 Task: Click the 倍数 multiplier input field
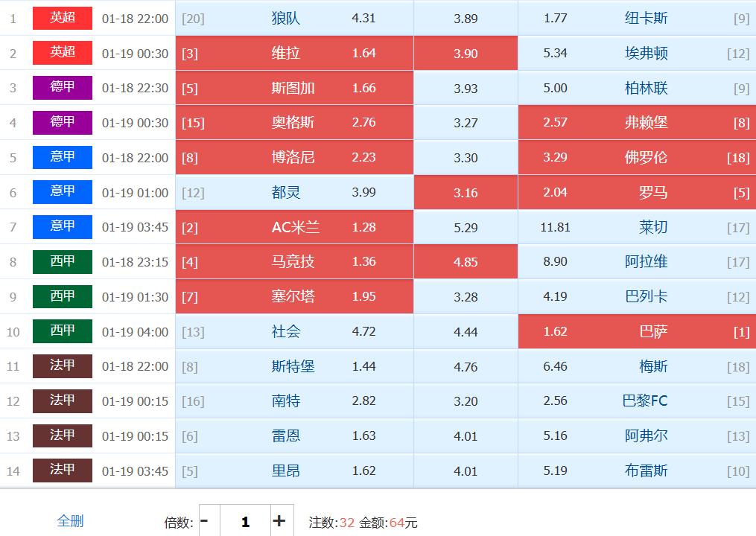244,521
